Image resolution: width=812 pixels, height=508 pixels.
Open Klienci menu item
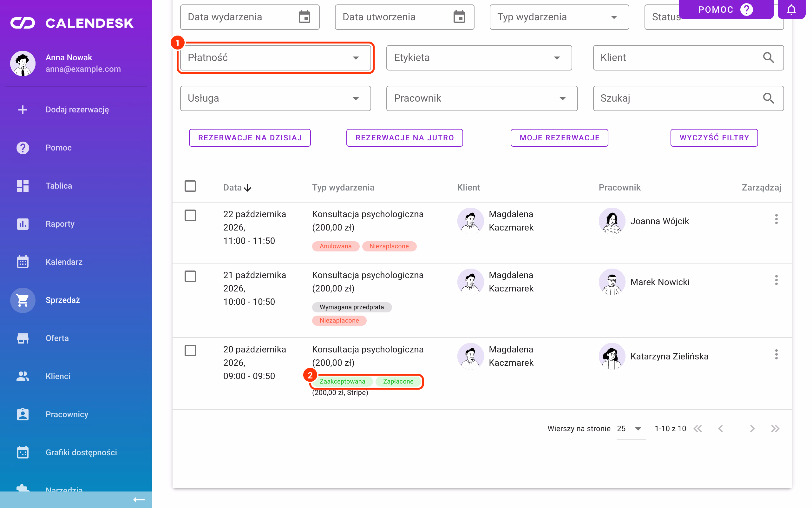coord(58,376)
